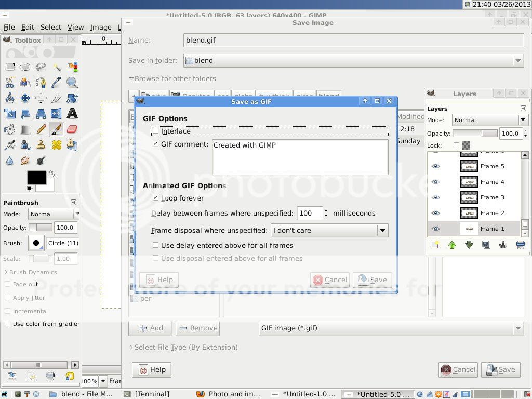Select the Measure tool
The width and height of the screenshot is (532, 399).
[x=10, y=98]
